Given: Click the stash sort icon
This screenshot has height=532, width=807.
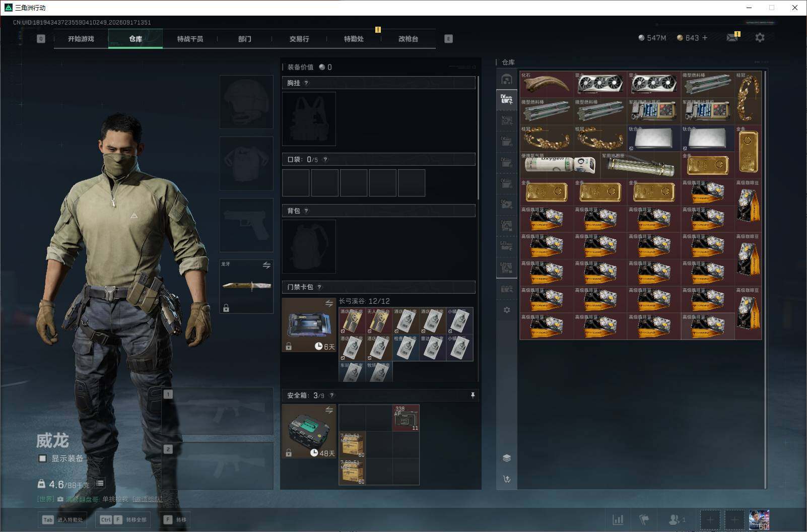Looking at the screenshot, I should point(507,479).
